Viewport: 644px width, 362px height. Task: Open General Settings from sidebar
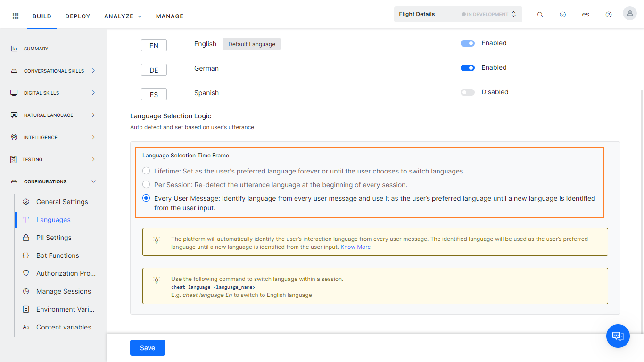click(62, 202)
